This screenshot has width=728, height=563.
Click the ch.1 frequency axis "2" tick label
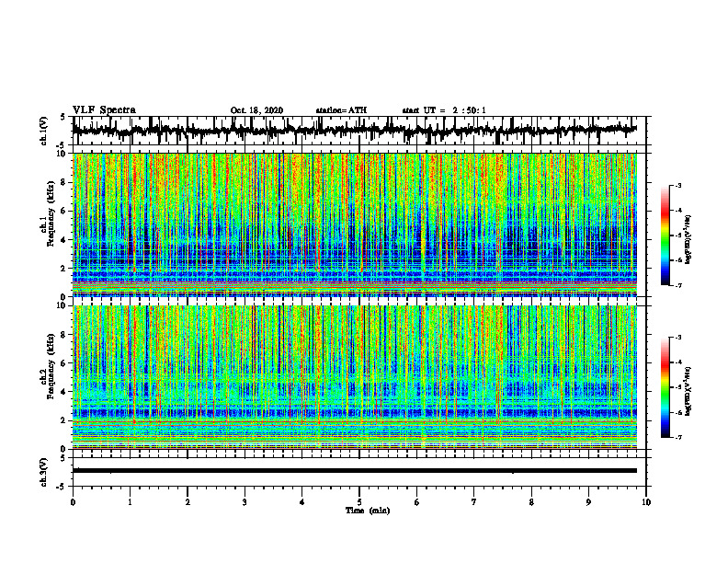pos(64,268)
